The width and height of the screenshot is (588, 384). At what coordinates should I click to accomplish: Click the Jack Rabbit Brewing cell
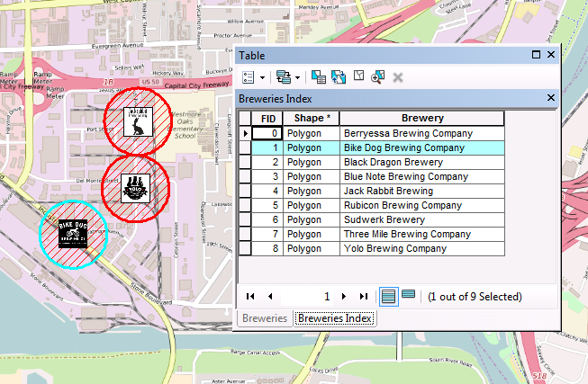point(422,191)
